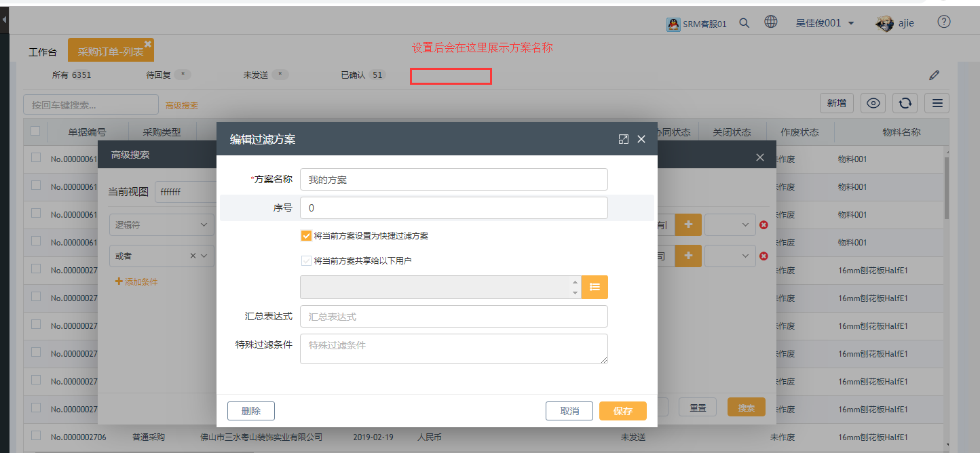The width and height of the screenshot is (980, 453).
Task: Click the 新增 button
Action: 837,103
